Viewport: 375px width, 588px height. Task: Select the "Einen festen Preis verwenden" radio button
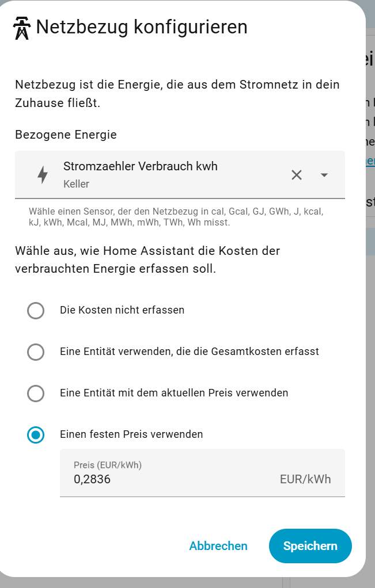36,435
